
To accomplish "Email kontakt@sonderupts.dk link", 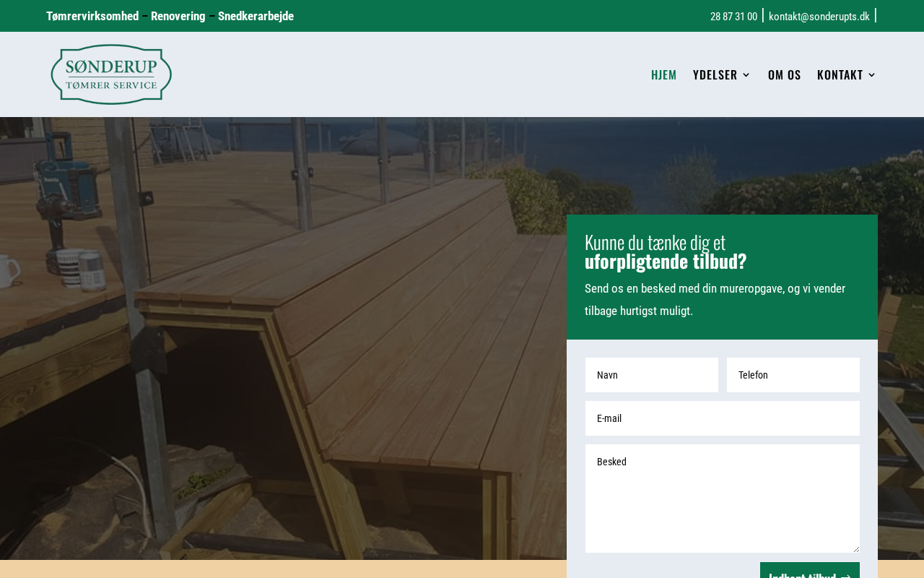I will (x=819, y=16).
